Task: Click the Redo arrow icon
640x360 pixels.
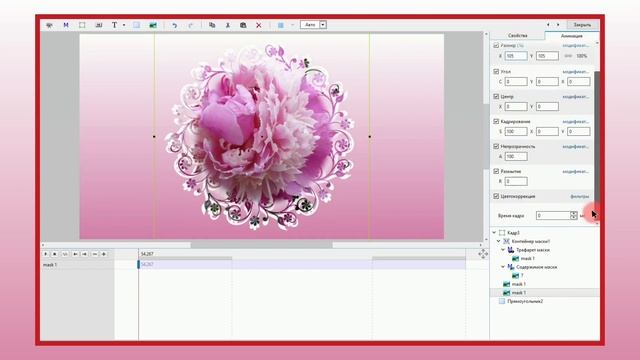Action: coord(191,25)
